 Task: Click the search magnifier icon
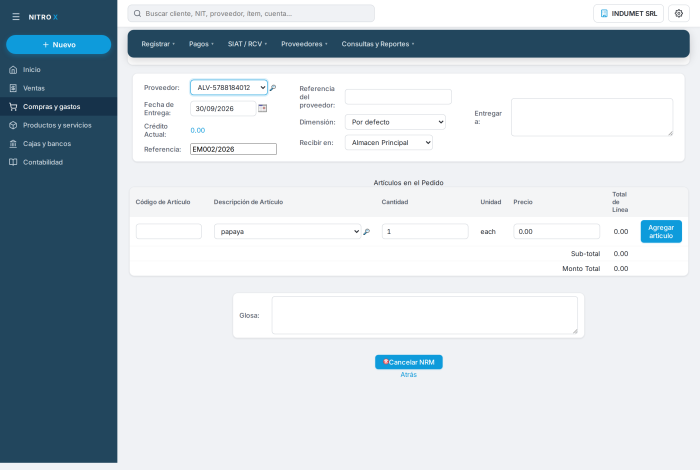click(138, 13)
